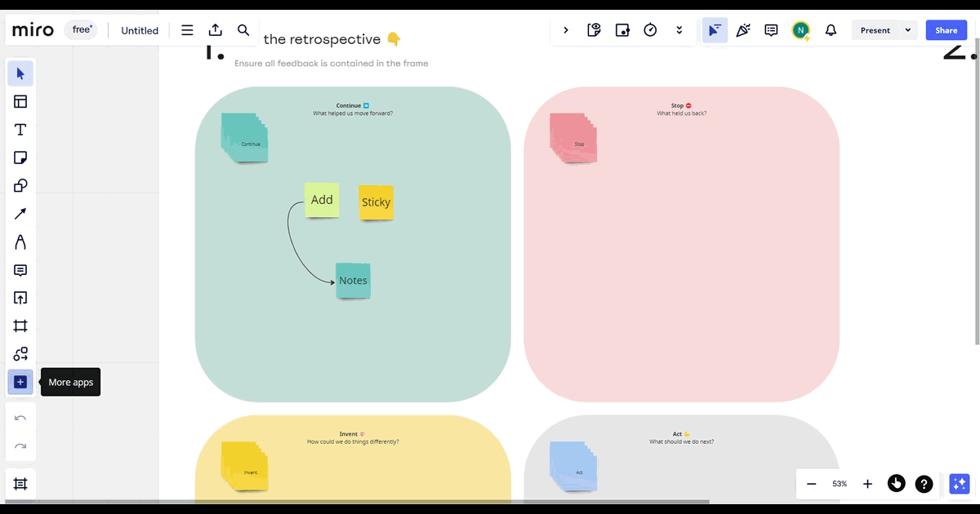Screen dimensions: 980x514
Task: Open the Upload tool
Action: click(20, 298)
